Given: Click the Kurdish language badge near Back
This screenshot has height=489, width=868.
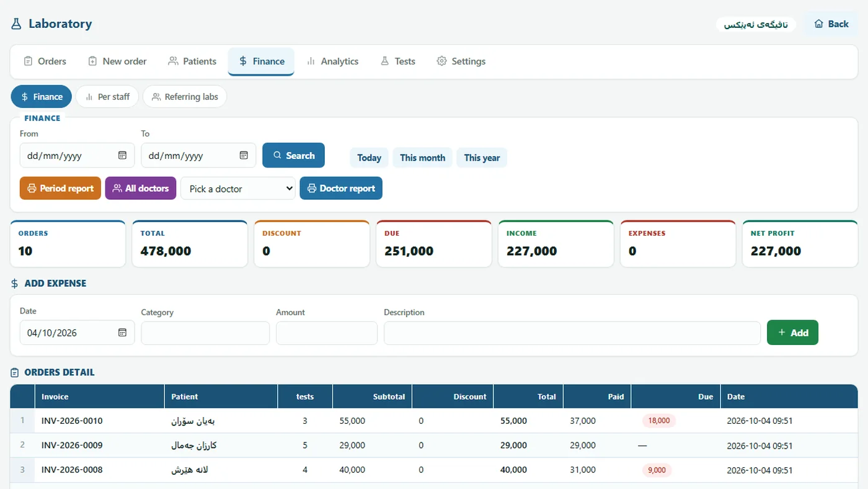Looking at the screenshot, I should tap(756, 25).
